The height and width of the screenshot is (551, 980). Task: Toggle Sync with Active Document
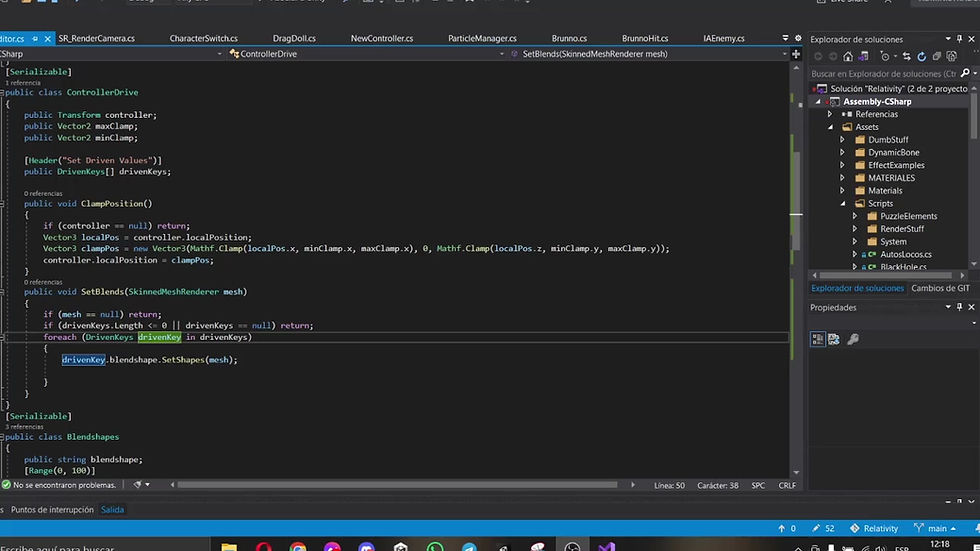point(907,56)
